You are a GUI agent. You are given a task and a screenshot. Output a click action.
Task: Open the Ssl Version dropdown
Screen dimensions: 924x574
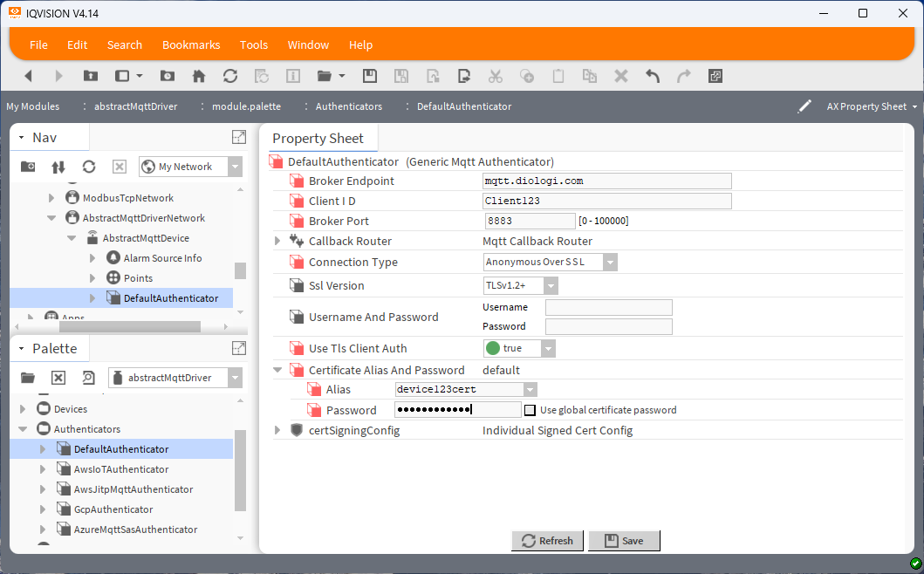coord(550,284)
